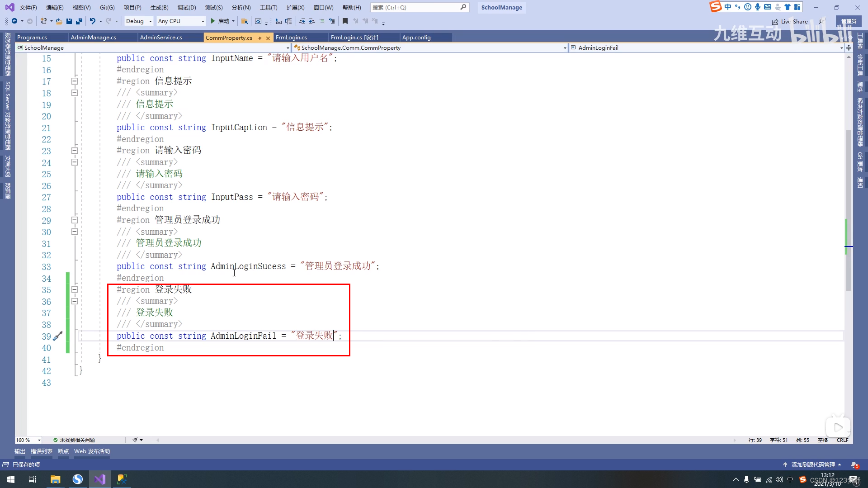Image resolution: width=868 pixels, height=488 pixels.
Task: Click the New Project toolbar icon
Action: (x=44, y=21)
